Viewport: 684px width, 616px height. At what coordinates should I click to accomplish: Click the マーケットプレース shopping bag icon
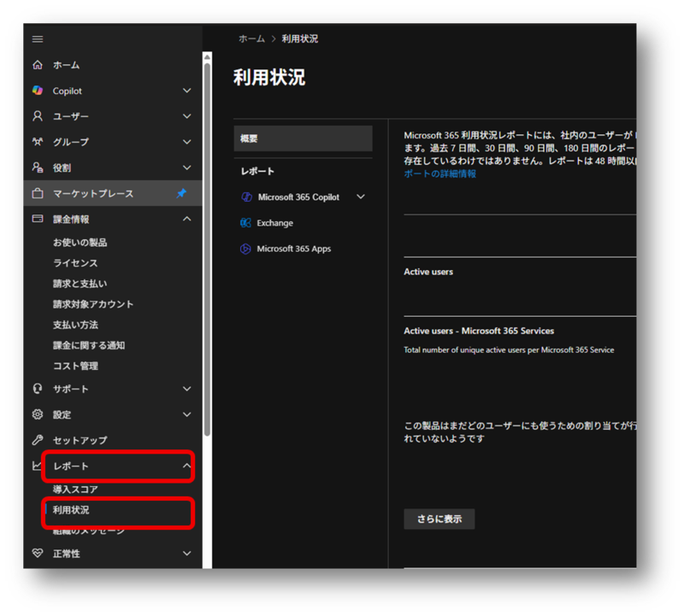click(x=38, y=193)
